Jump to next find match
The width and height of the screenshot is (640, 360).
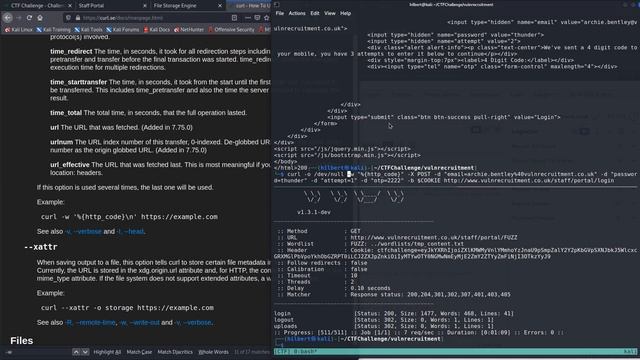(x=85, y=352)
